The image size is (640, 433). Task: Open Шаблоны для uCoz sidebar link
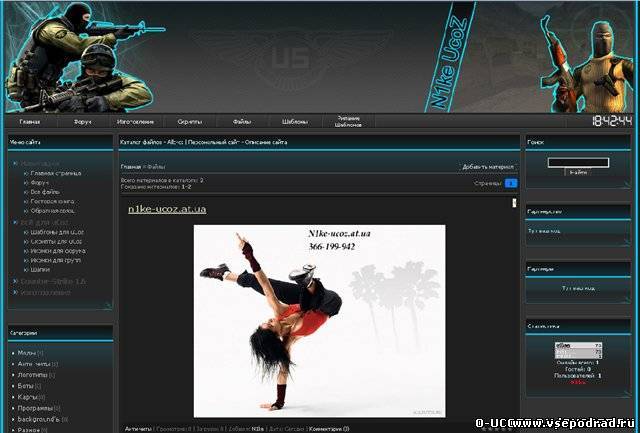tap(57, 232)
